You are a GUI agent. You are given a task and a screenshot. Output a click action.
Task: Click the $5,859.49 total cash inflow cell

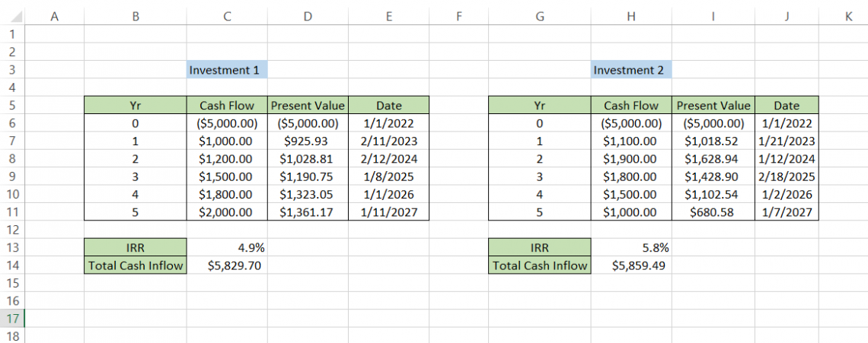[630, 265]
